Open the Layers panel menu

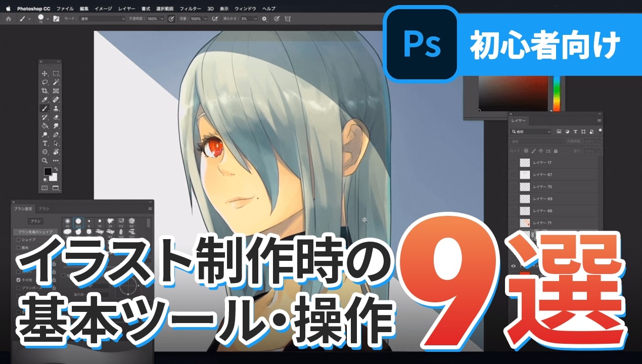(600, 121)
